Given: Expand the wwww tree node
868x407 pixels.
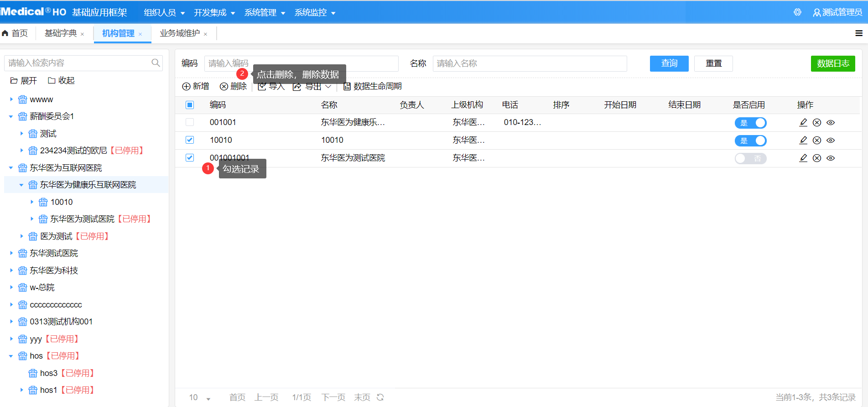Looking at the screenshot, I should click(11, 99).
